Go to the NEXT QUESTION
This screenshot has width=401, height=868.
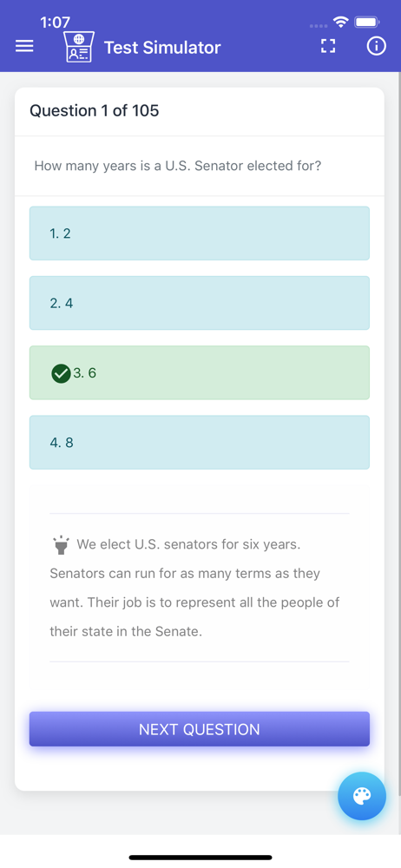200,729
